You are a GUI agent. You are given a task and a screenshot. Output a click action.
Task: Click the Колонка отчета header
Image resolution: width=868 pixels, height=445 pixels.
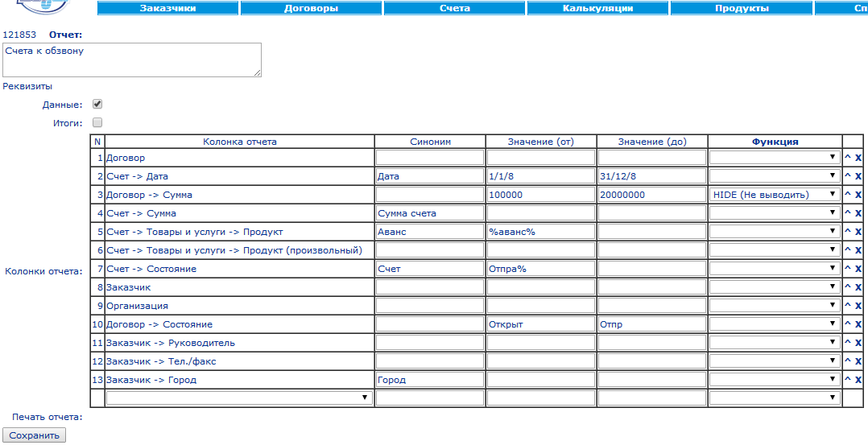(240, 142)
